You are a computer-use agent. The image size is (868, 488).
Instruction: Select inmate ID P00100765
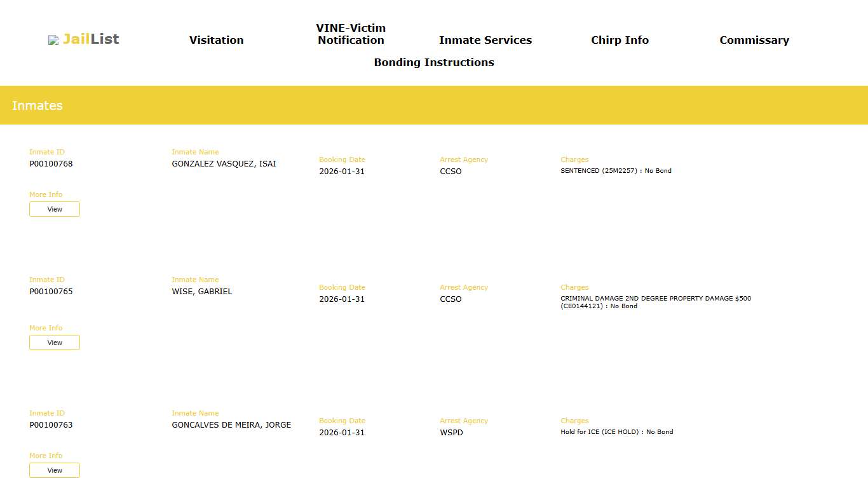pos(51,292)
